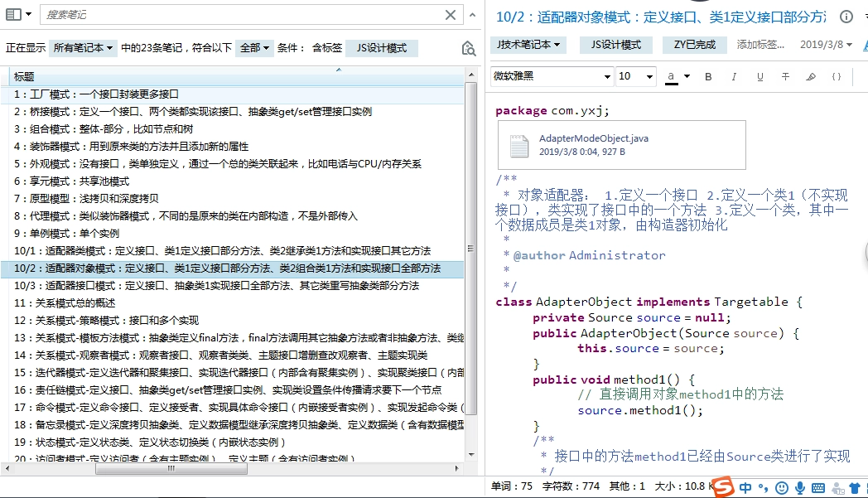Screen dimensions: 868x498
Task: Toggle the Sogou emoji panel
Action: [x=782, y=486]
